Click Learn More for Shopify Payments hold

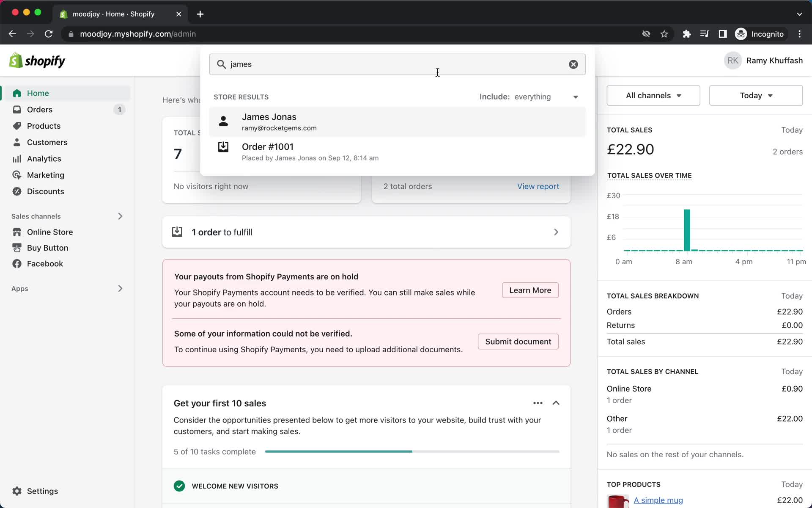[x=529, y=290]
